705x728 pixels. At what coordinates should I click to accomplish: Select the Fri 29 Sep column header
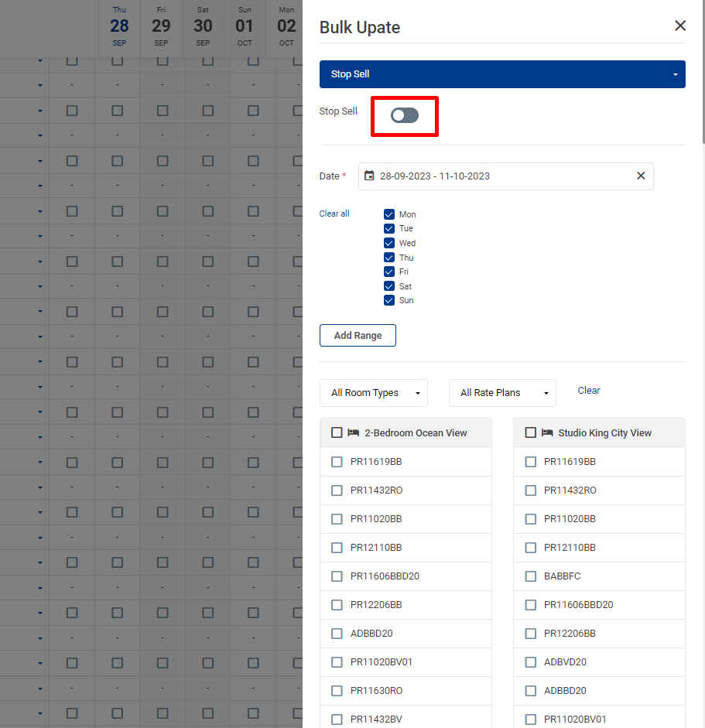[x=161, y=27]
